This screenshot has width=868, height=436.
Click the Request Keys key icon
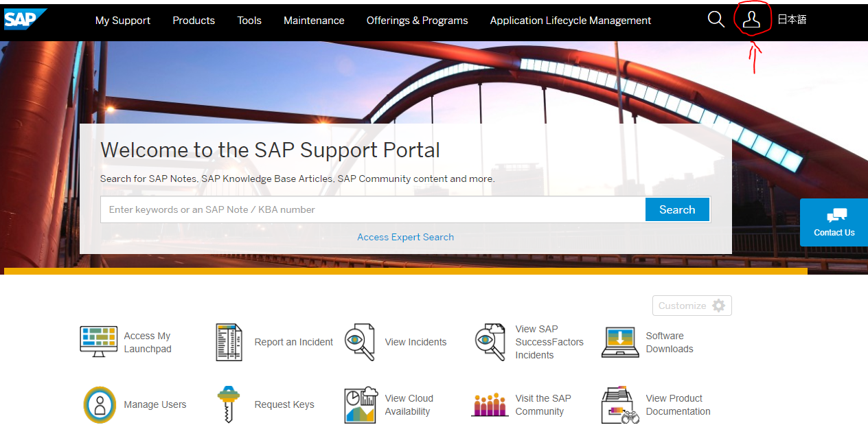(229, 404)
